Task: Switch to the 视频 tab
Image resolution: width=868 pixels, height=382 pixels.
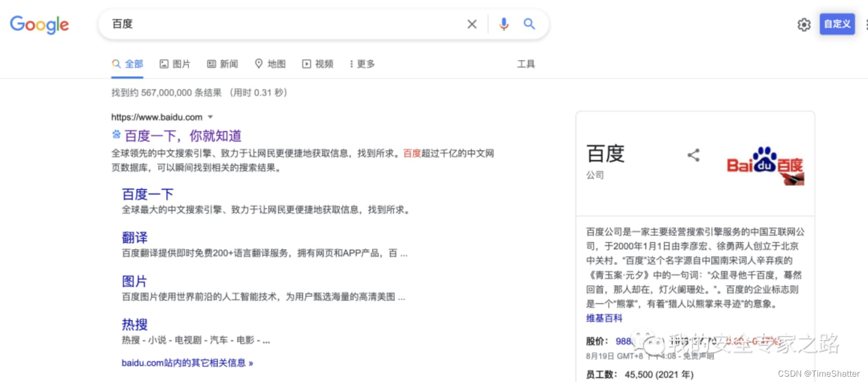Action: (318, 64)
